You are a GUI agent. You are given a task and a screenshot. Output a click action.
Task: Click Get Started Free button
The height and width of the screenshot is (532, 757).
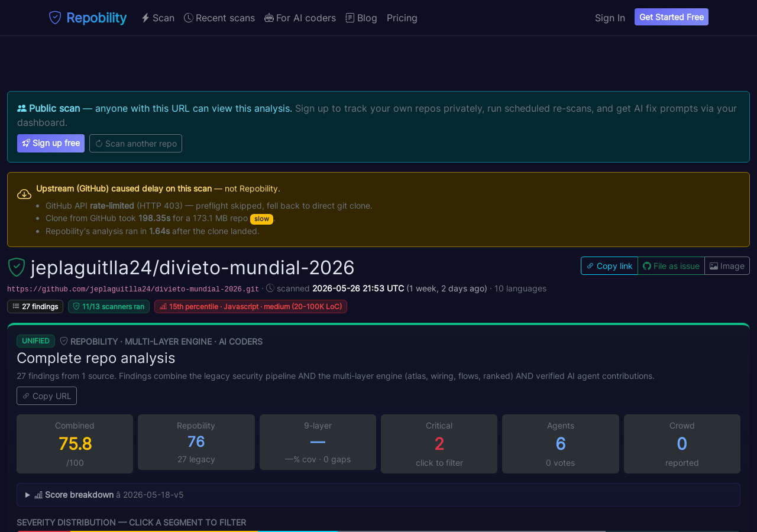(671, 17)
